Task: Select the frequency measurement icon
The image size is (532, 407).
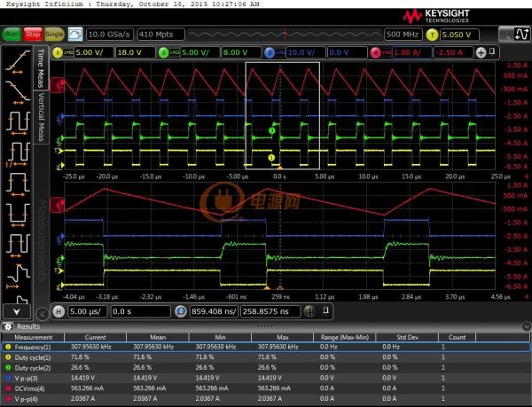Action: pos(18,154)
